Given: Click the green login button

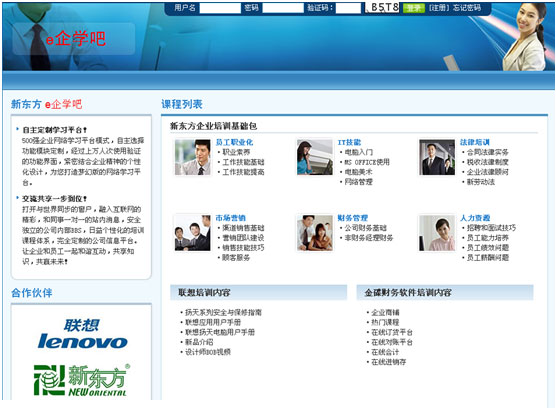Looking at the screenshot, I should coord(413,8).
